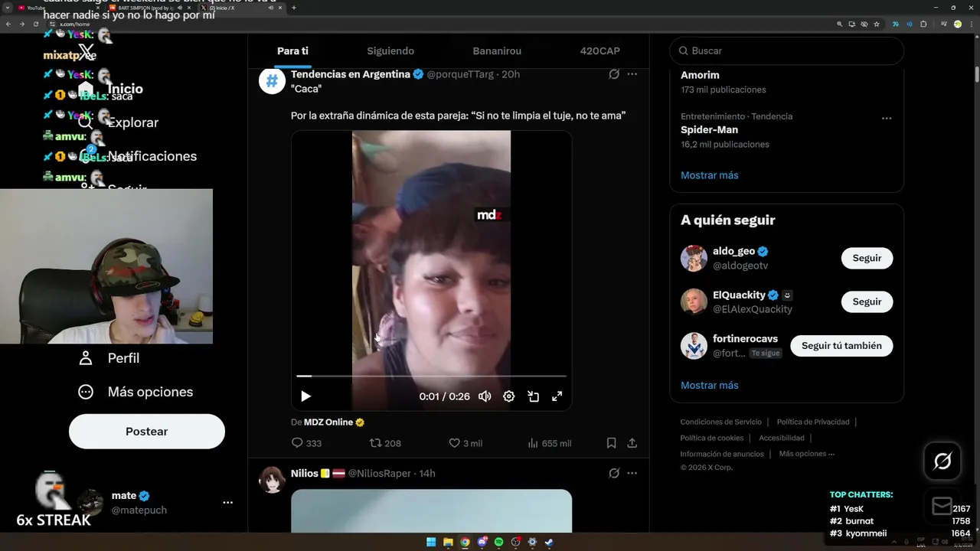Image resolution: width=980 pixels, height=551 pixels.
Task: Open Información de anuncios link
Action: click(722, 454)
